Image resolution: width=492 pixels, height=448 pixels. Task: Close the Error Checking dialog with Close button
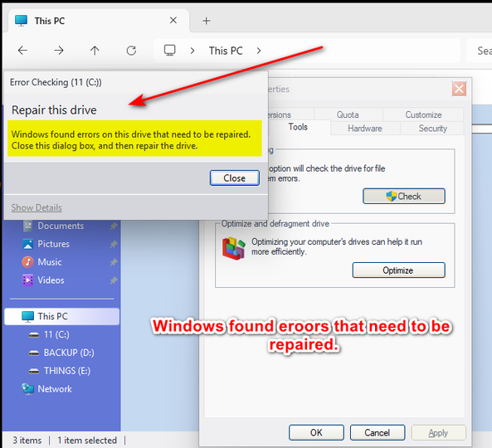[x=235, y=178]
